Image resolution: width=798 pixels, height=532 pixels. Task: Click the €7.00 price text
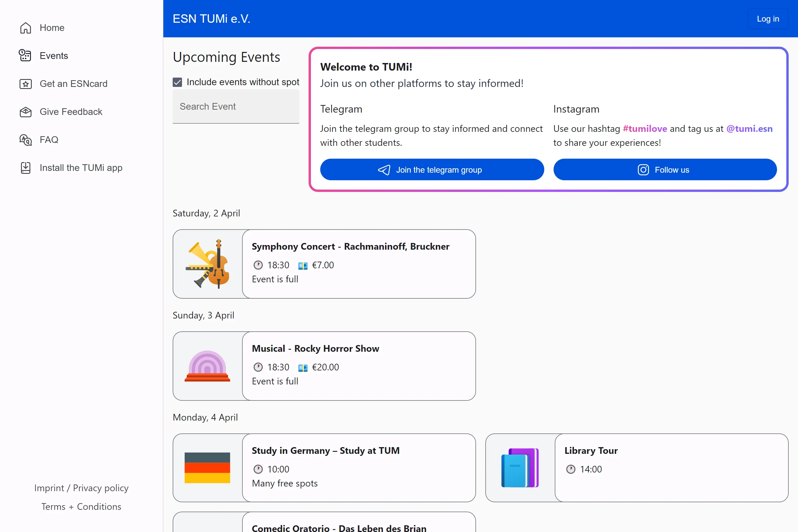pyautogui.click(x=323, y=265)
